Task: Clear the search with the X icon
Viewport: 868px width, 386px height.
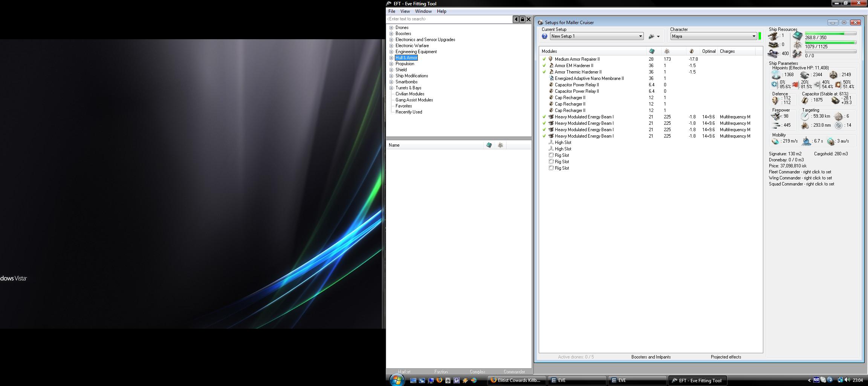Action: 529,19
